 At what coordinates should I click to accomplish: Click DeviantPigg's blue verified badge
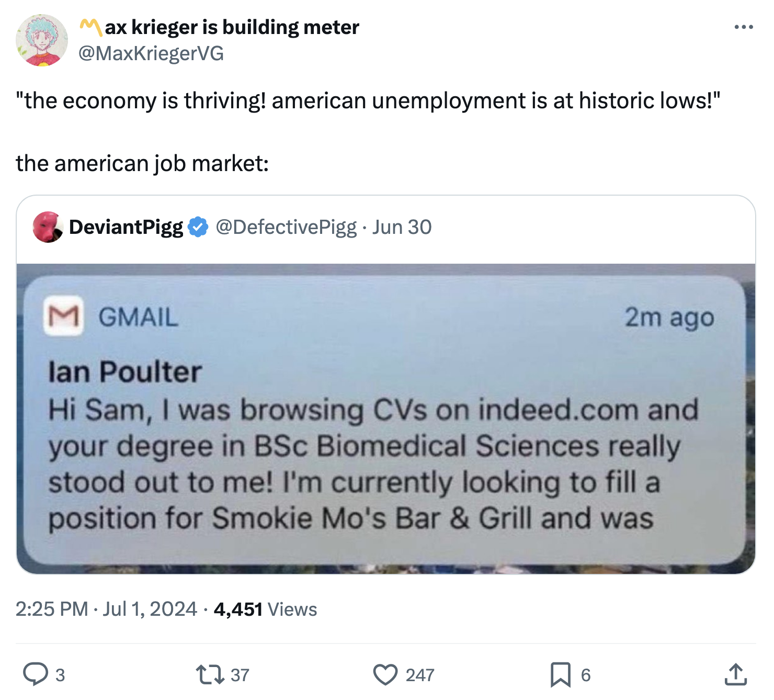tap(198, 227)
